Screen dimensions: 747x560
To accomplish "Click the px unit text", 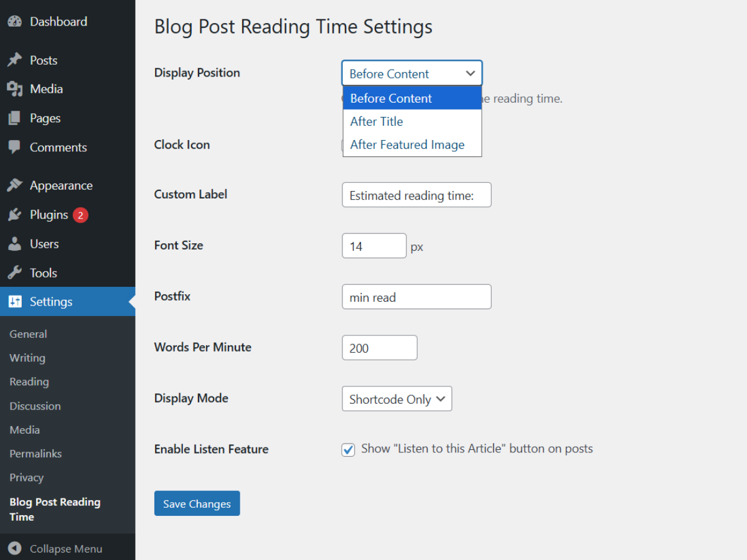I will coord(417,247).
